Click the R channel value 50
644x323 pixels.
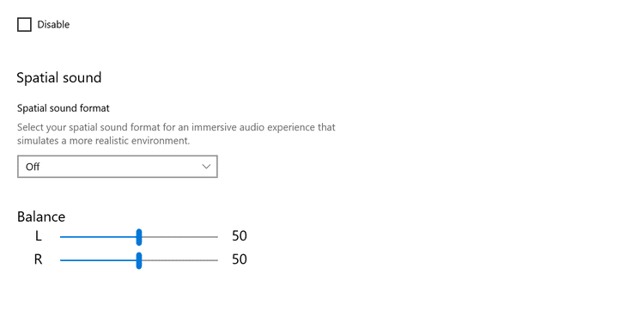click(x=240, y=259)
